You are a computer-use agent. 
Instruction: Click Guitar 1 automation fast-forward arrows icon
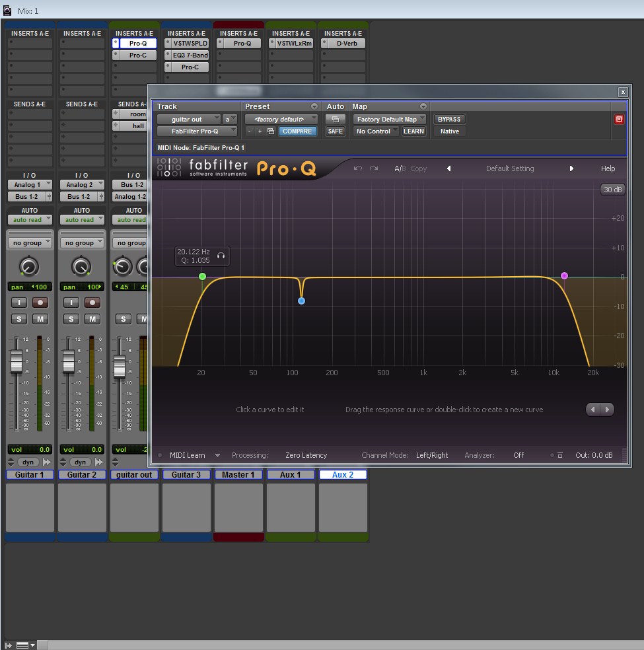(47, 462)
